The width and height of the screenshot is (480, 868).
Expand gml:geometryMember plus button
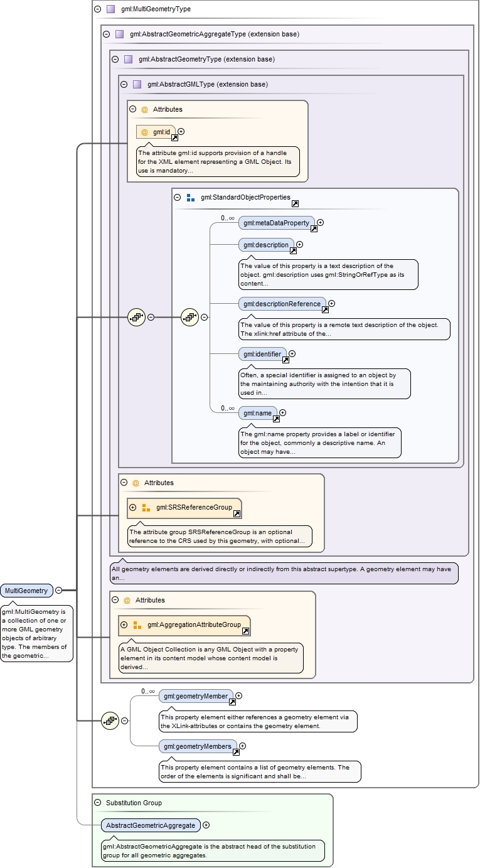coord(238,695)
